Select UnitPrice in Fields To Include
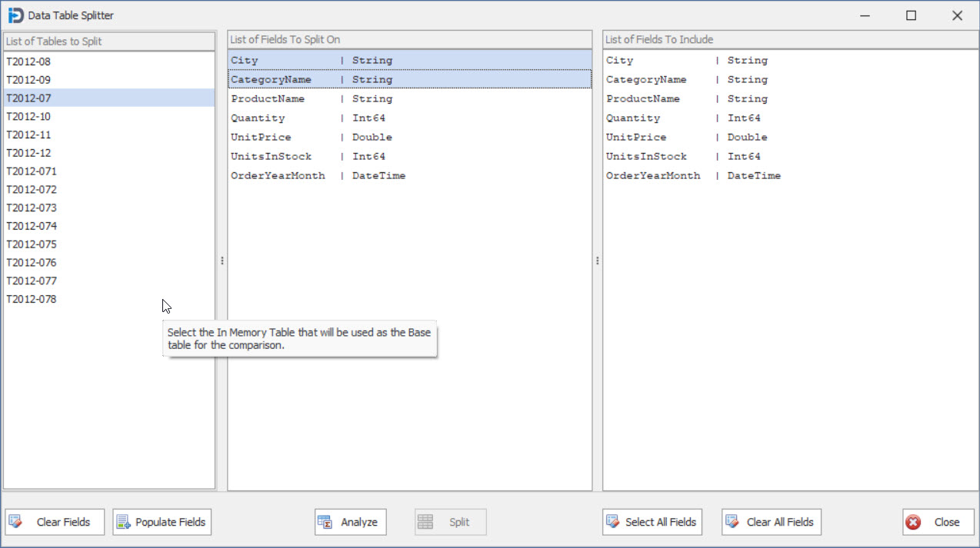The image size is (980, 548). pos(636,138)
